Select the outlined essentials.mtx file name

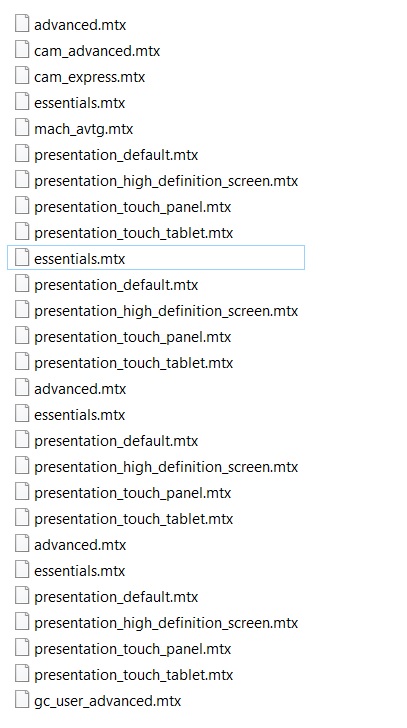coord(79,259)
